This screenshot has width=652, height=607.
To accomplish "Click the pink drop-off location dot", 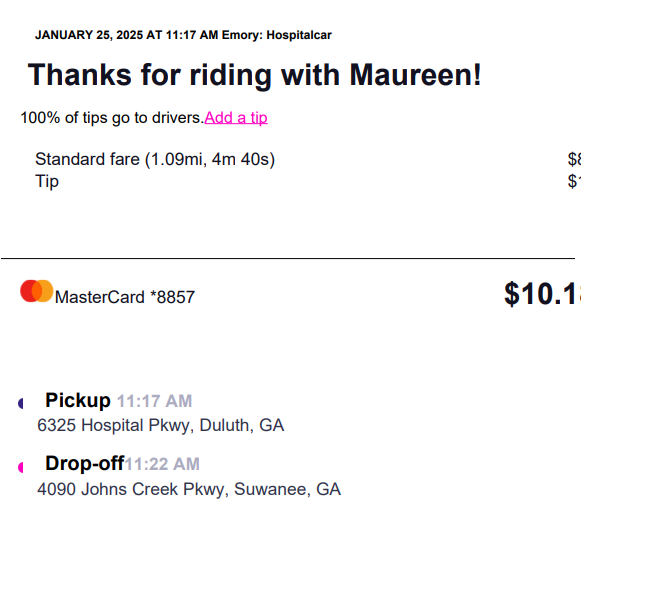I will click(x=21, y=467).
